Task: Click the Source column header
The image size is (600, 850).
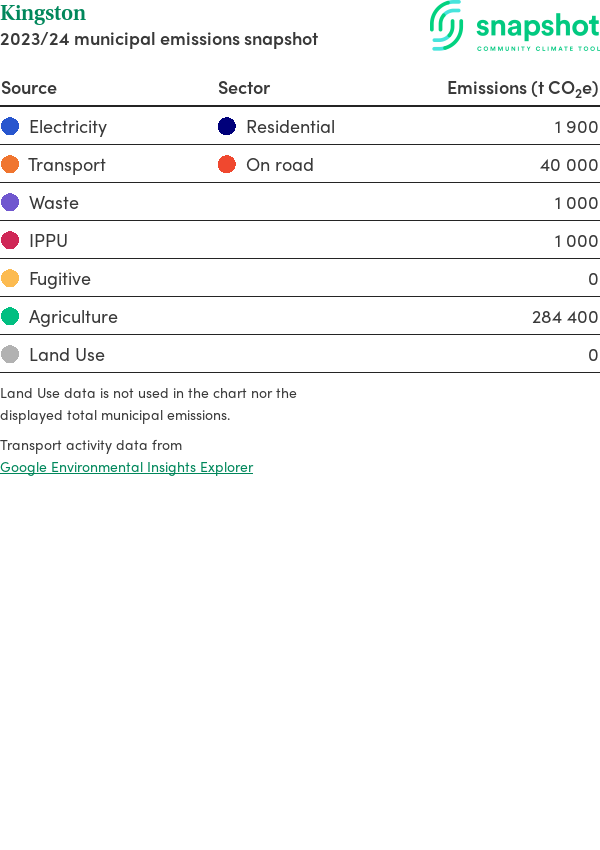Action: coord(29,88)
